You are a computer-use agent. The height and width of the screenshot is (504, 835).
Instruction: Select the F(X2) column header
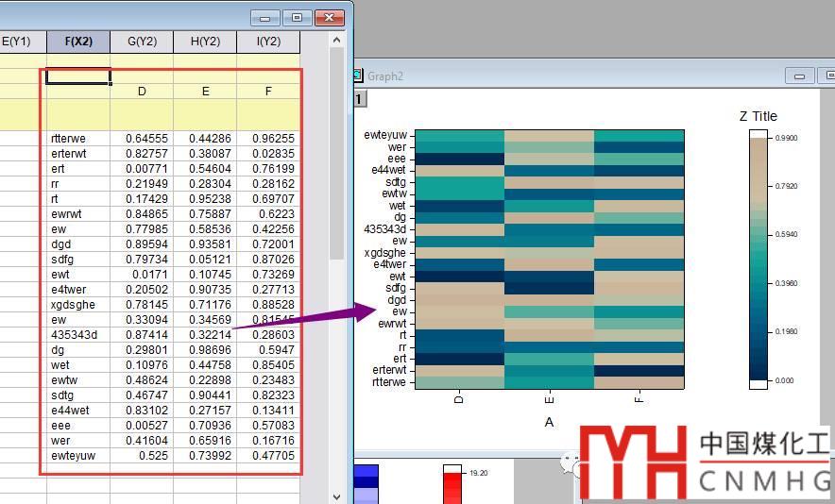point(78,42)
